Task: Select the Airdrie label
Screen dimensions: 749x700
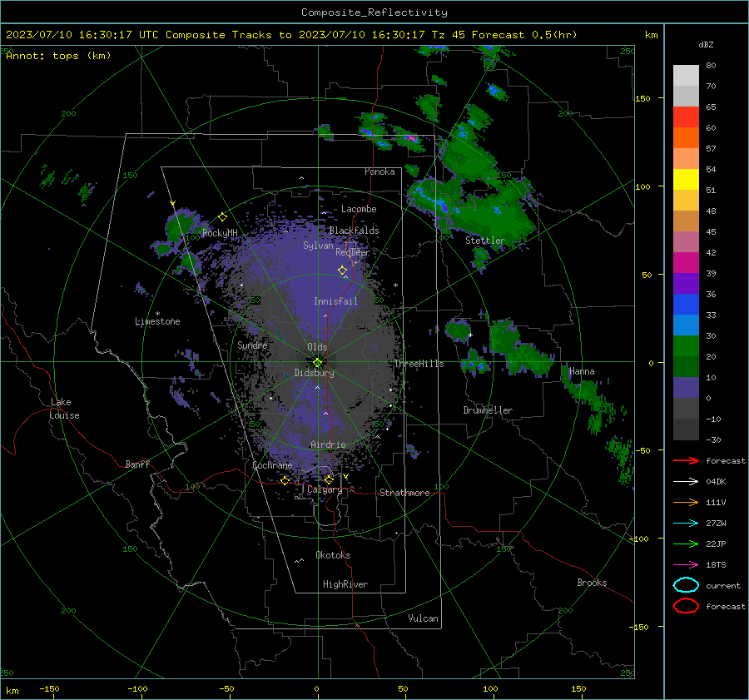Action: (328, 444)
